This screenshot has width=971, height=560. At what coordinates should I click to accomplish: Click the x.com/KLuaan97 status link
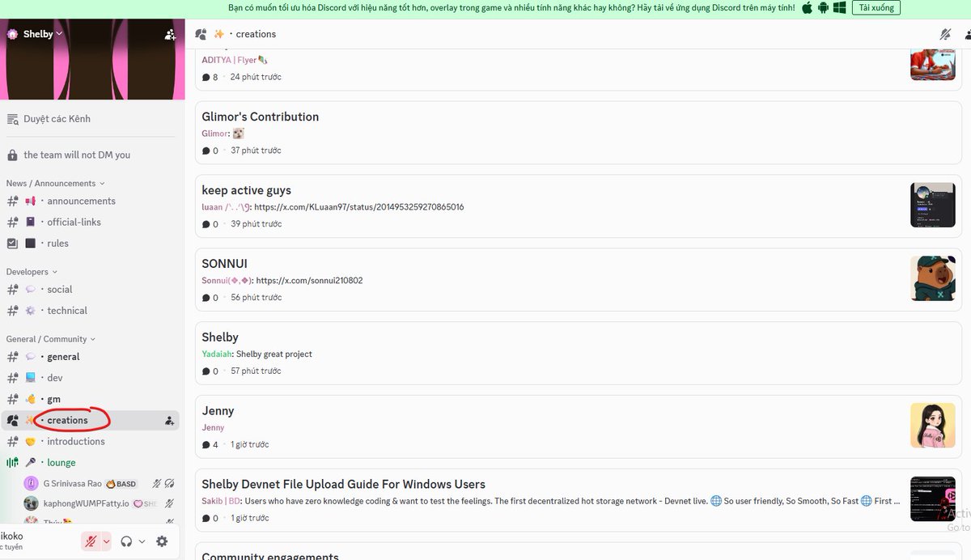click(x=358, y=207)
